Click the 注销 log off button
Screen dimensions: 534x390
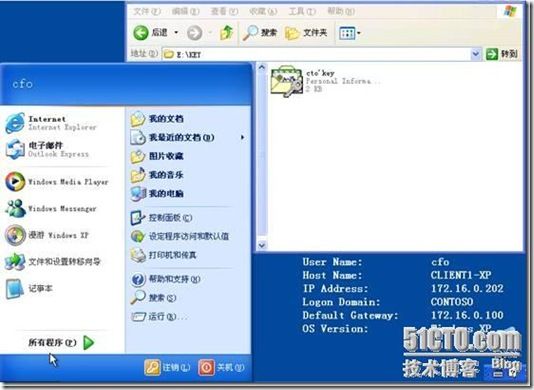(x=167, y=368)
